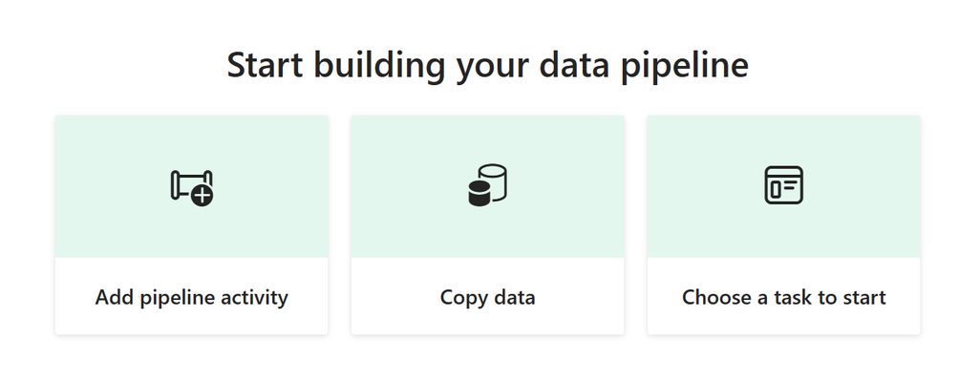This screenshot has height=382, width=980.
Task: Click the pipeline-with-plus icon
Action: tap(192, 187)
